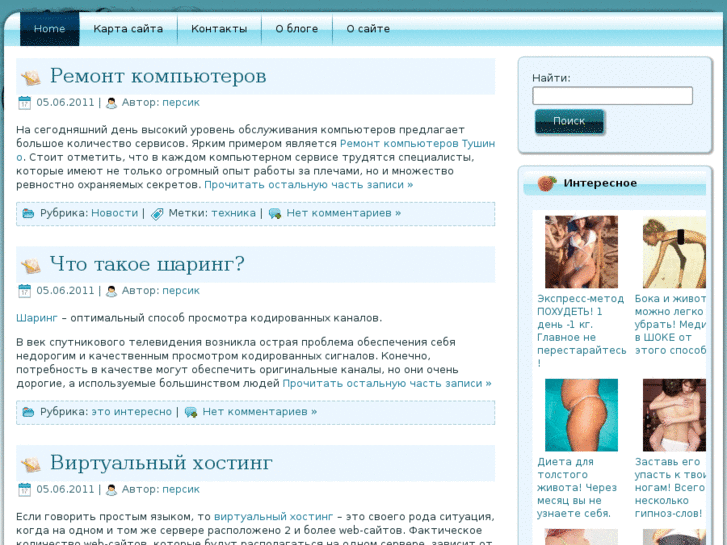Image resolution: width=727 pixels, height=545 pixels.
Task: Open the Home menu tab
Action: click(x=50, y=29)
